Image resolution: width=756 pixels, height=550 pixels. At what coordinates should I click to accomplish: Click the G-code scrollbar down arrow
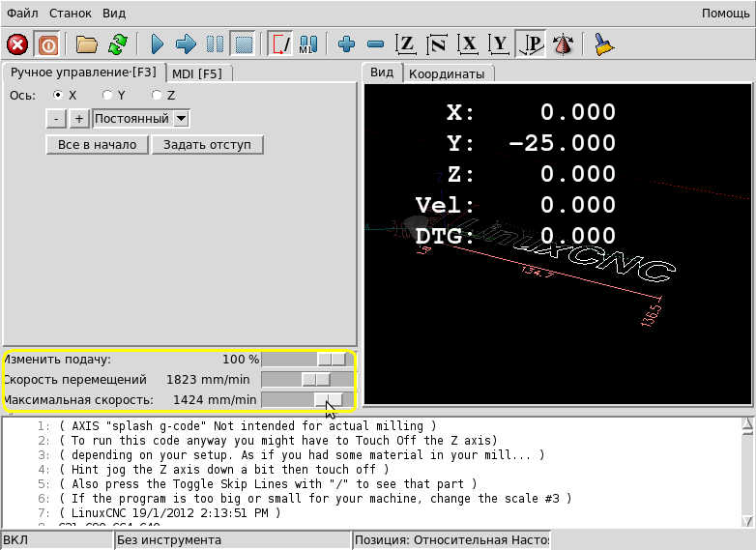coord(747,521)
